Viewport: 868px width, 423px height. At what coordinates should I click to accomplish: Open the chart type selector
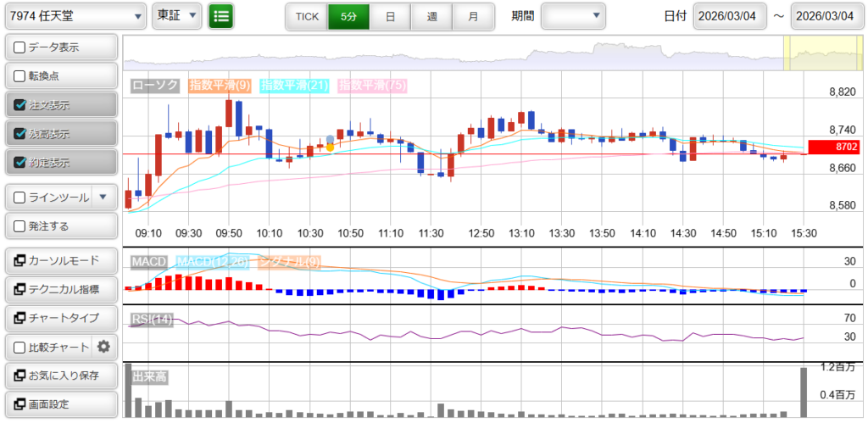tap(59, 318)
